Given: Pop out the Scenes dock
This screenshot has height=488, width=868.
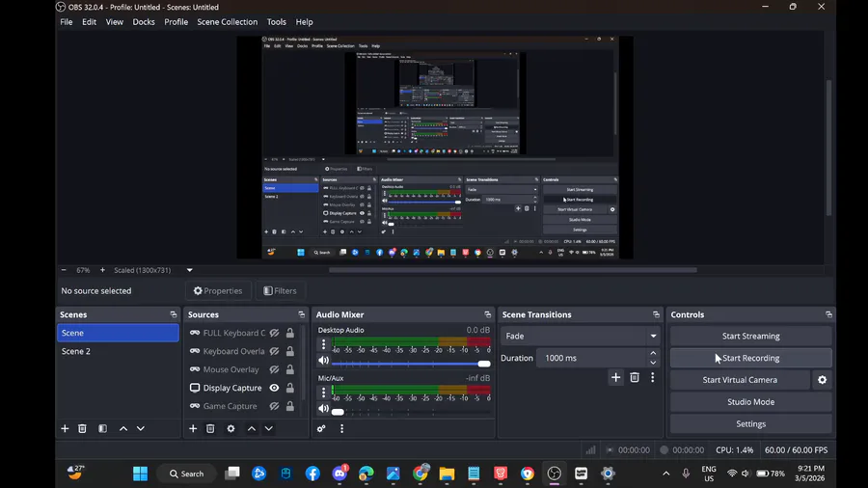Looking at the screenshot, I should 174,314.
